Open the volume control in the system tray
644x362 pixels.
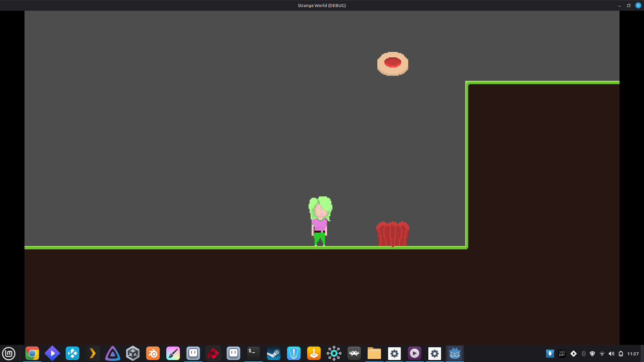click(x=611, y=354)
